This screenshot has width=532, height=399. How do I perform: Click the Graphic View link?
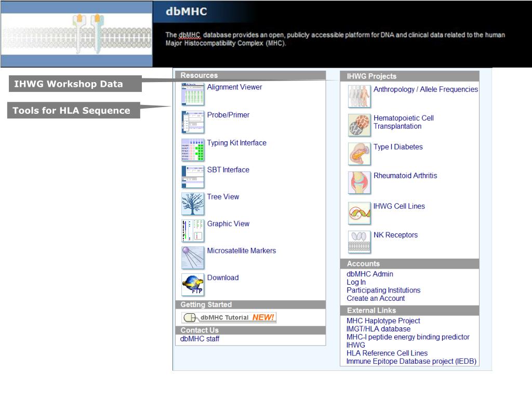pos(228,223)
